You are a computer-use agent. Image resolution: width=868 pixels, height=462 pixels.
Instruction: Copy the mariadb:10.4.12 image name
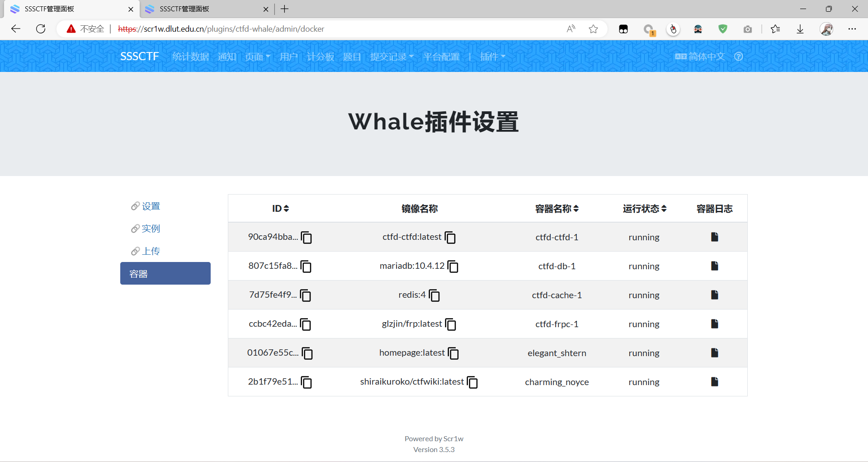[x=453, y=267]
